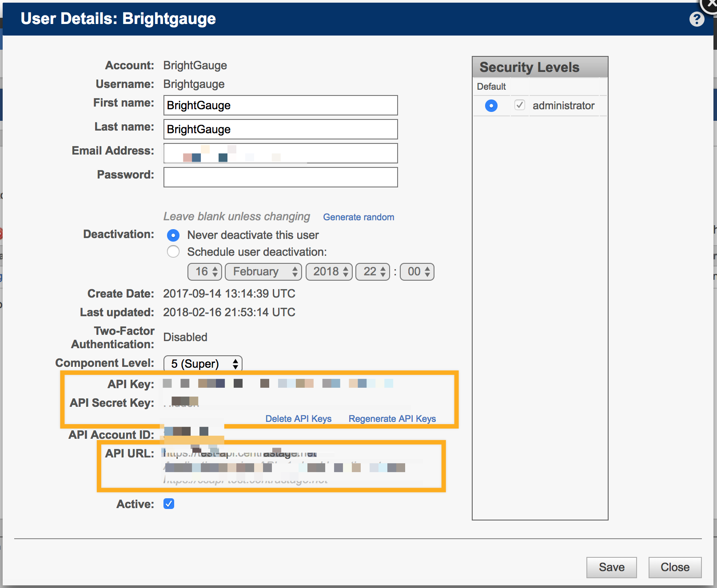Open the 2018 year dropdown
717x588 pixels.
coord(329,272)
